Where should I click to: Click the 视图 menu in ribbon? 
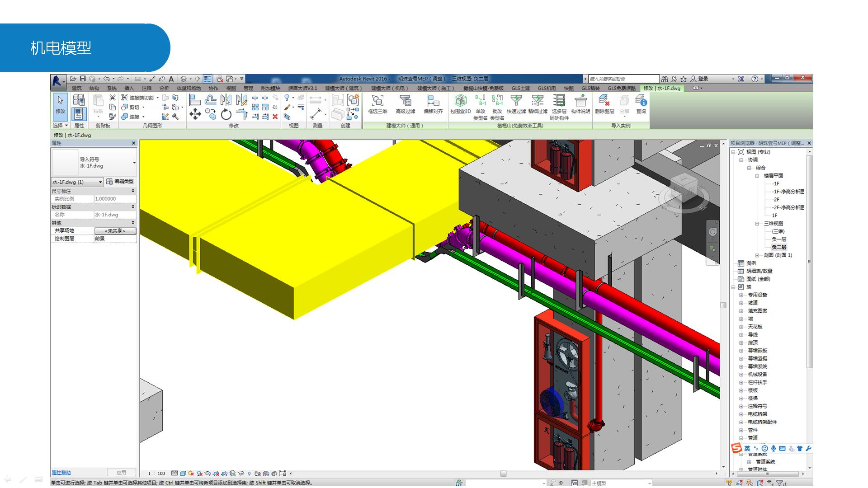pos(232,88)
